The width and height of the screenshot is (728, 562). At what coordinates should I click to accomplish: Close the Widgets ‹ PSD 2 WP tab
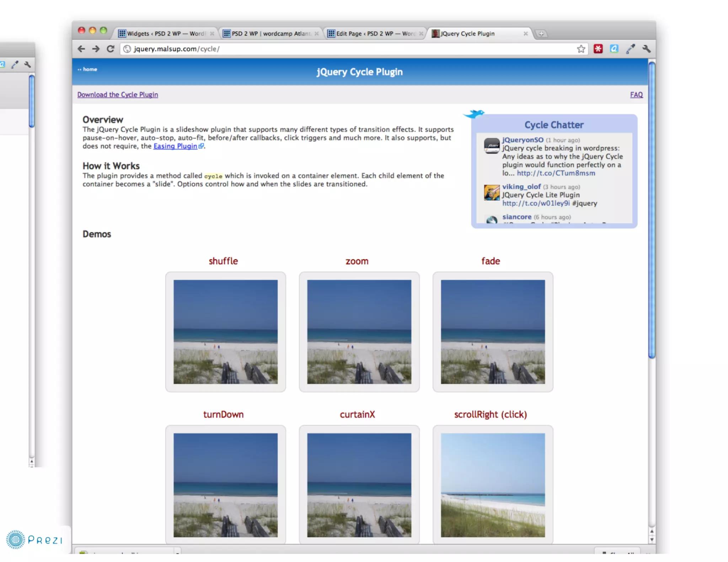212,34
